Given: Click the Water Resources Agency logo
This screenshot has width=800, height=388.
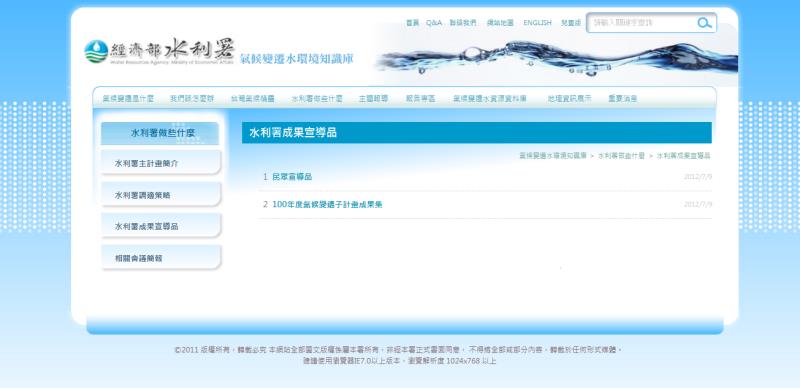Looking at the screenshot, I should click(159, 52).
